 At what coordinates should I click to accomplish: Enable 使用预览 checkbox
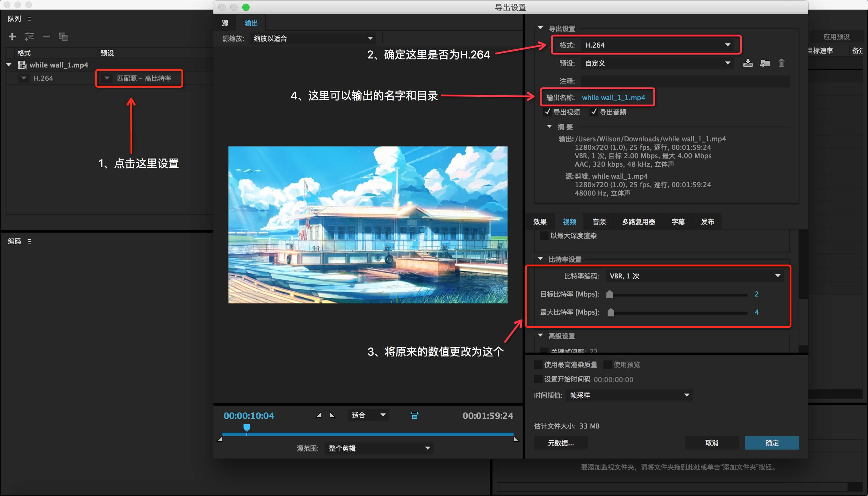coord(607,365)
